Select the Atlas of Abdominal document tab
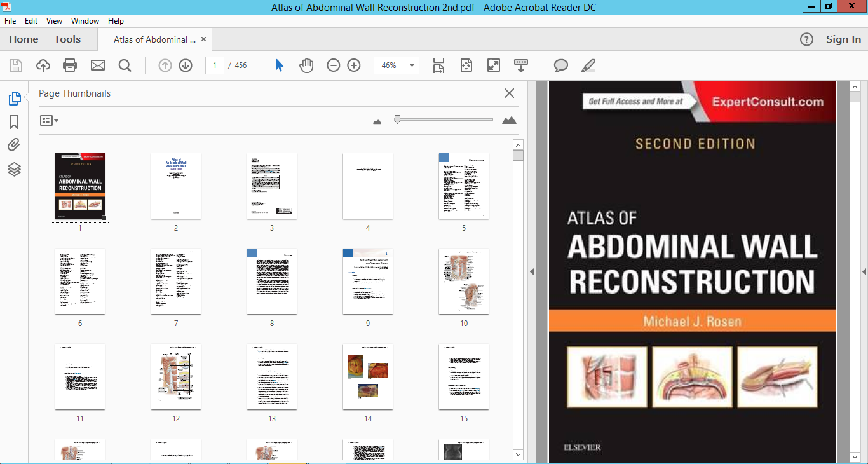Viewport: 868px width, 464px height. point(154,39)
